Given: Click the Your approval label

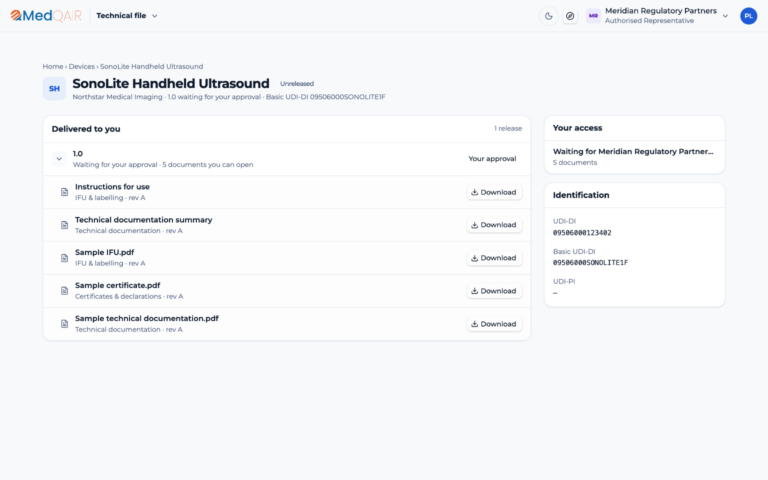Looking at the screenshot, I should tap(492, 159).
